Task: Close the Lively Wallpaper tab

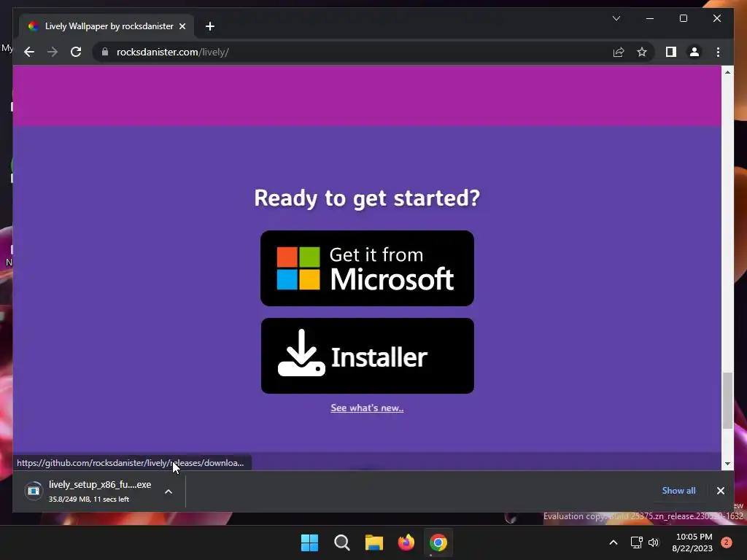Action: pos(182,26)
